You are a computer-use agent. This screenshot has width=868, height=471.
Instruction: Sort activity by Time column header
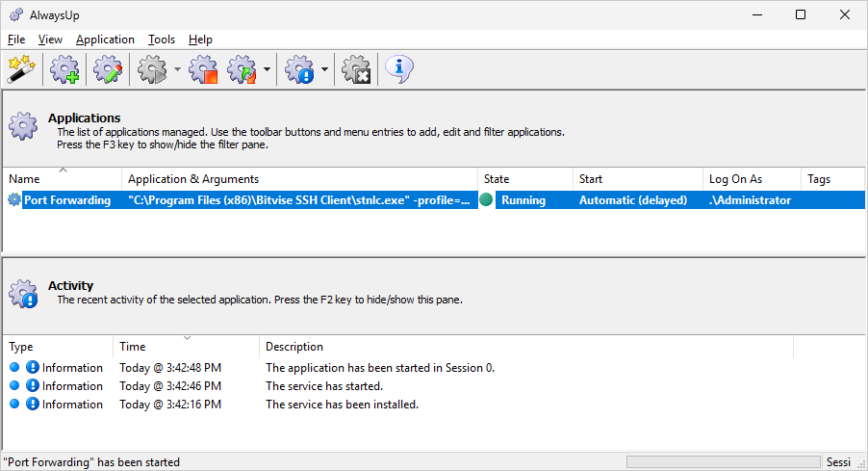click(x=186, y=347)
